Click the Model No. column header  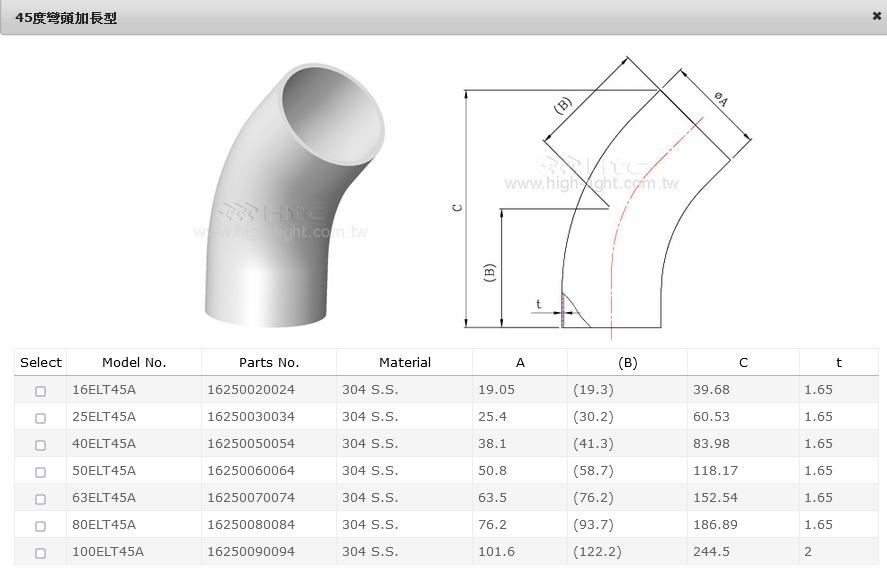point(134,363)
